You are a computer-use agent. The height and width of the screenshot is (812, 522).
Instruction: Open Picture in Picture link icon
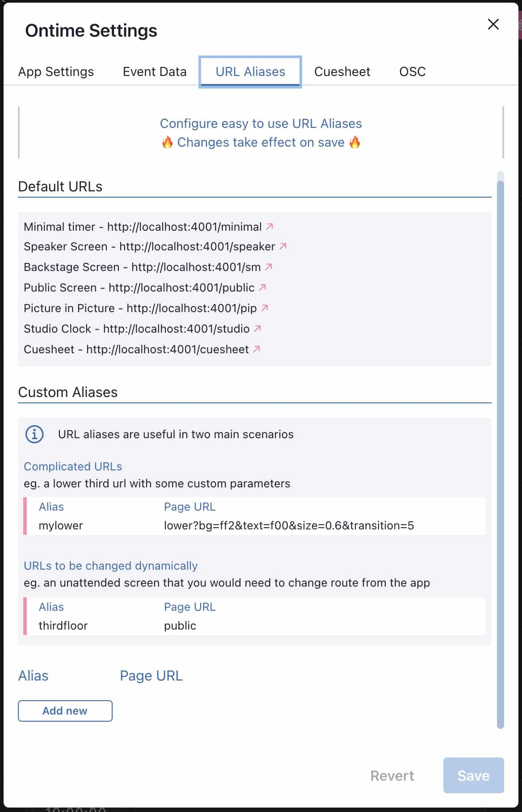(265, 308)
